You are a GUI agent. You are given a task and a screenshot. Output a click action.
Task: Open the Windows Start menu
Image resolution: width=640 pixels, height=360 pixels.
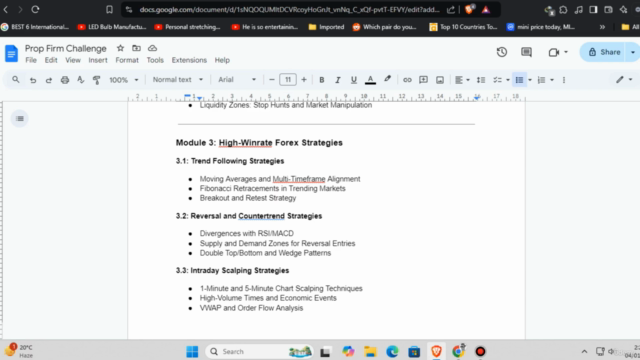192,351
